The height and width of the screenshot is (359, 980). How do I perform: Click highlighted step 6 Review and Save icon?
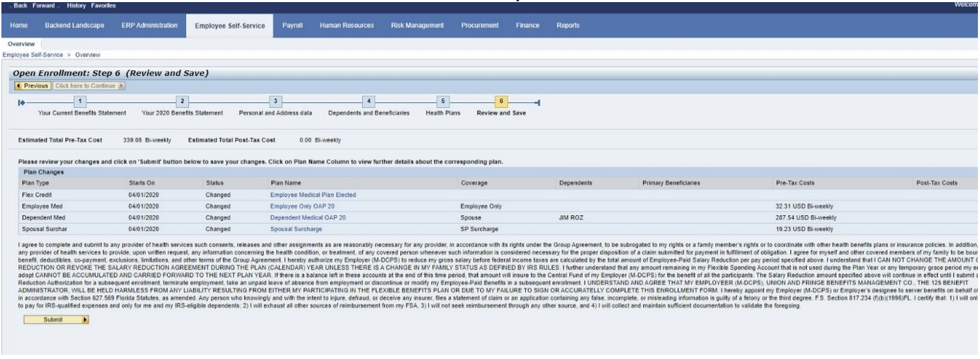click(x=501, y=102)
